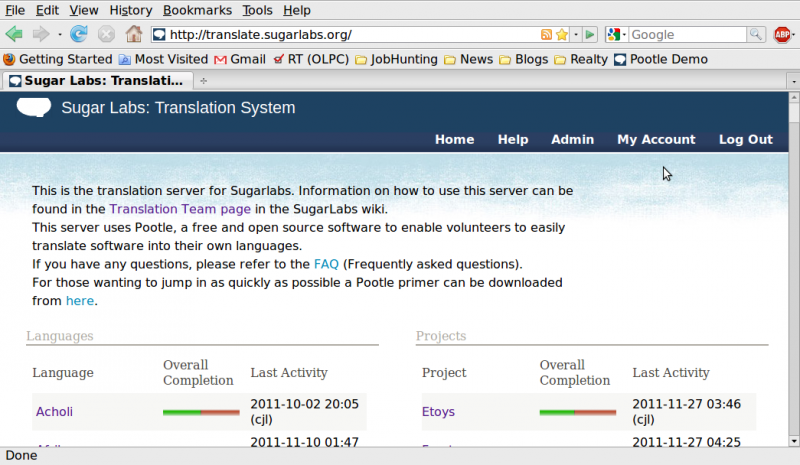Click the RSS feed icon in address bar
The height and width of the screenshot is (465, 800).
[x=546, y=35]
